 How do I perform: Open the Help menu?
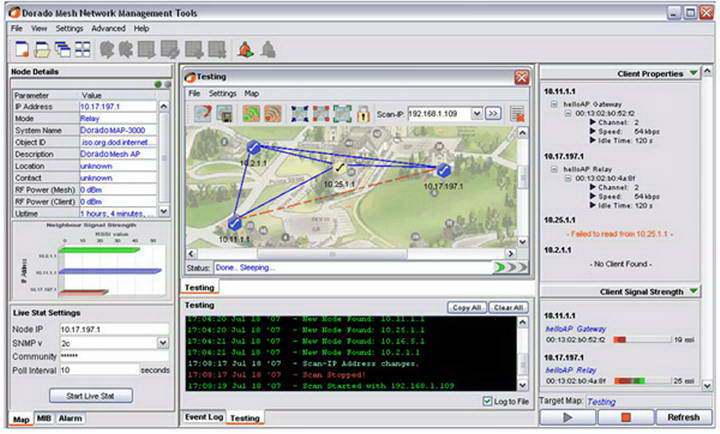tap(141, 28)
